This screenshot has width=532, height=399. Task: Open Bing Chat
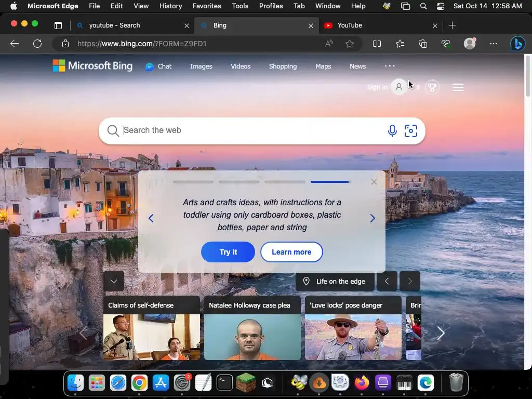tap(158, 66)
